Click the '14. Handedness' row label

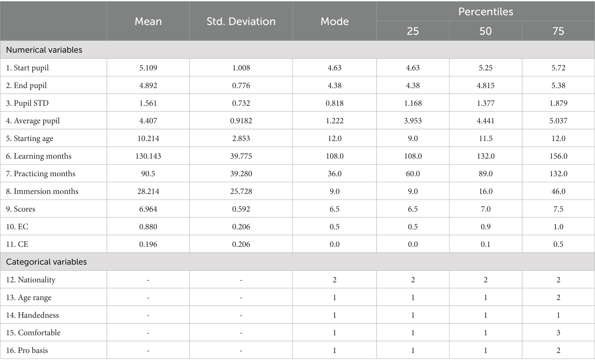pos(33,315)
